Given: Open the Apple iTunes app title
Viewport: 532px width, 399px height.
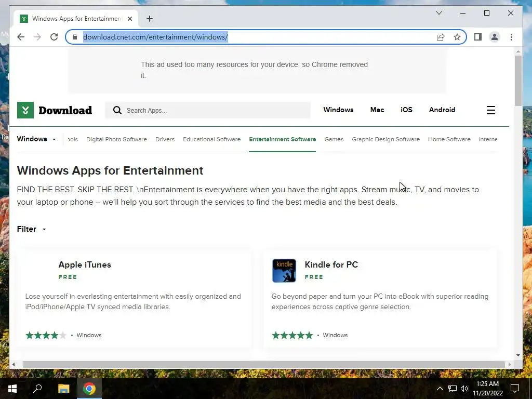Looking at the screenshot, I should point(85,264).
